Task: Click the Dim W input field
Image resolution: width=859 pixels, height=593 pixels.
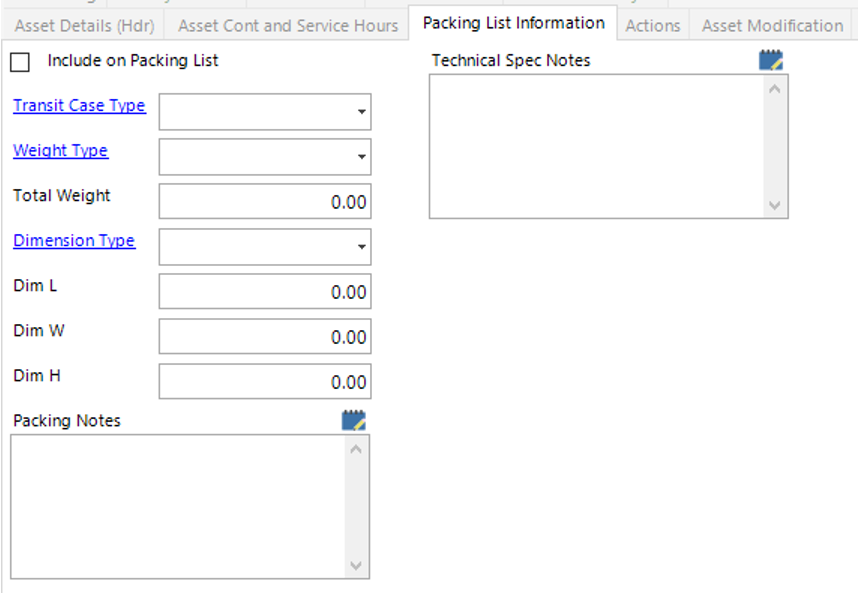Action: coord(264,337)
